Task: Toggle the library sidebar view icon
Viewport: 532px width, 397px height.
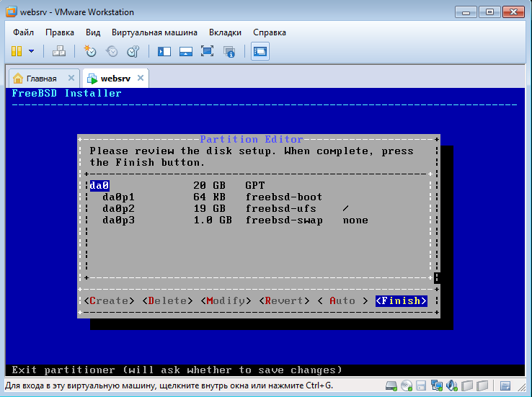Action: (x=164, y=51)
